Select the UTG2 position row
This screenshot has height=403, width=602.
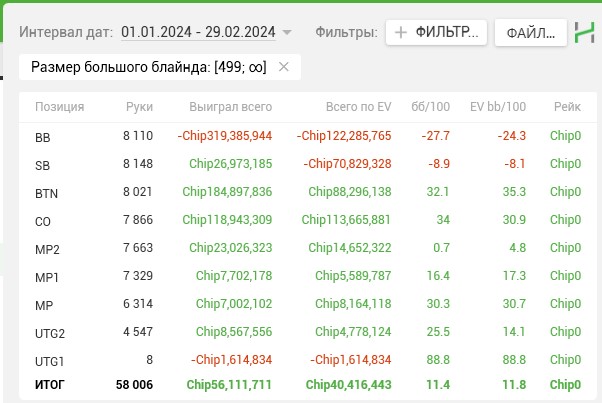coord(308,332)
